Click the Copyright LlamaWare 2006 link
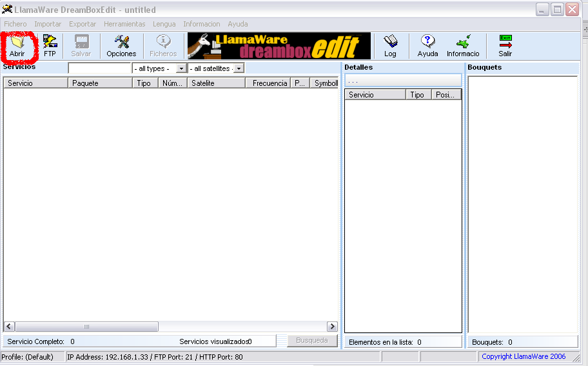 coord(524,356)
